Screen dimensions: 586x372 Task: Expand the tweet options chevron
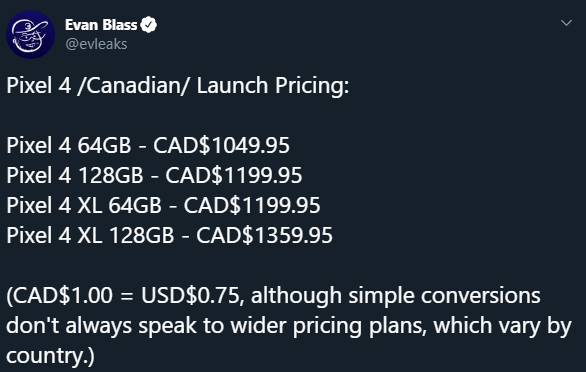[x=567, y=23]
